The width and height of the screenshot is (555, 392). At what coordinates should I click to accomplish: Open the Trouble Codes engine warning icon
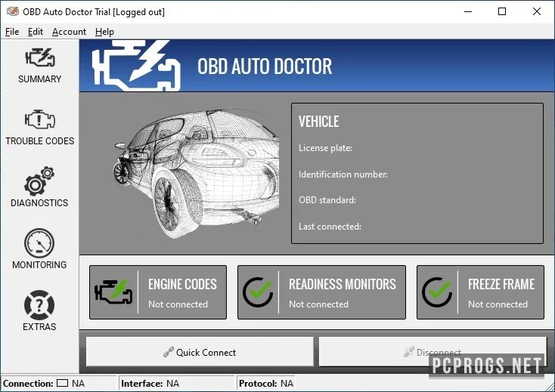pos(39,119)
